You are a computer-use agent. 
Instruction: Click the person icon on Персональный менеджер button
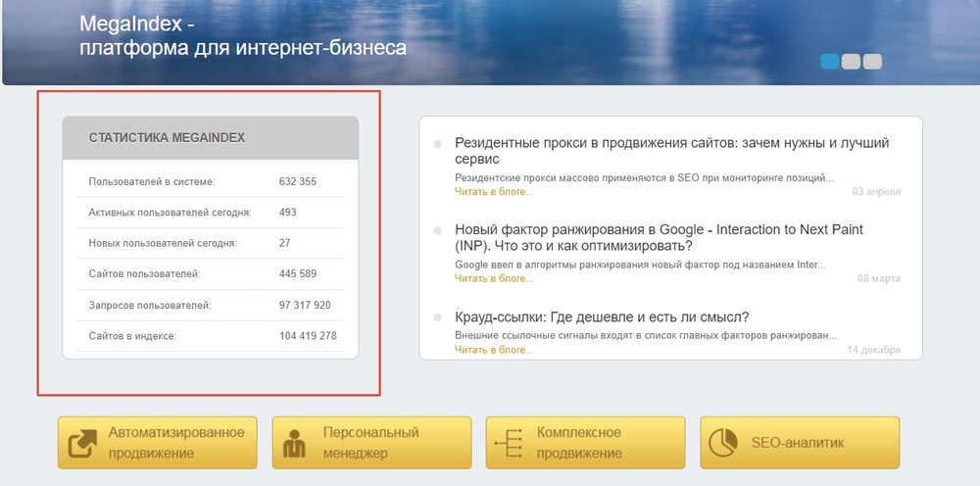294,444
